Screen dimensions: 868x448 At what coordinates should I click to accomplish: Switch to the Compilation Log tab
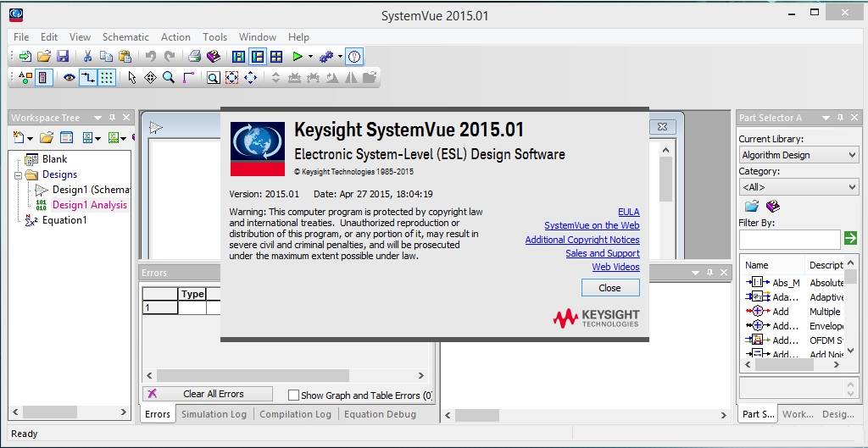pos(295,414)
